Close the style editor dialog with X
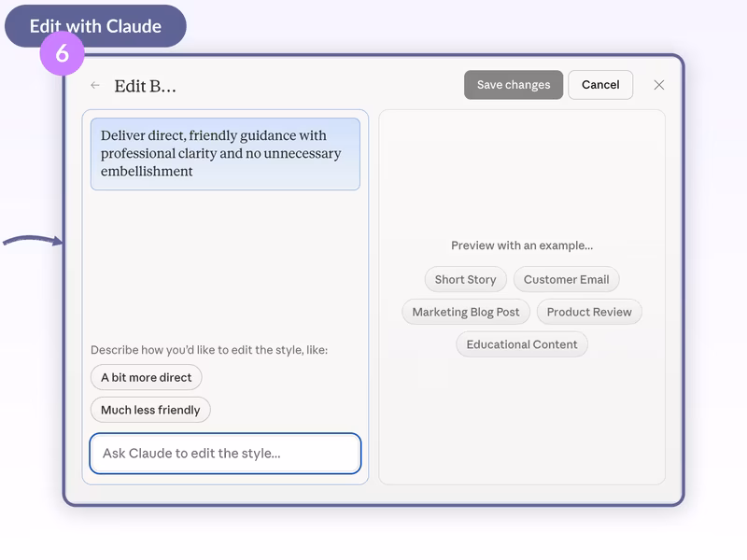The image size is (747, 560). tap(659, 85)
